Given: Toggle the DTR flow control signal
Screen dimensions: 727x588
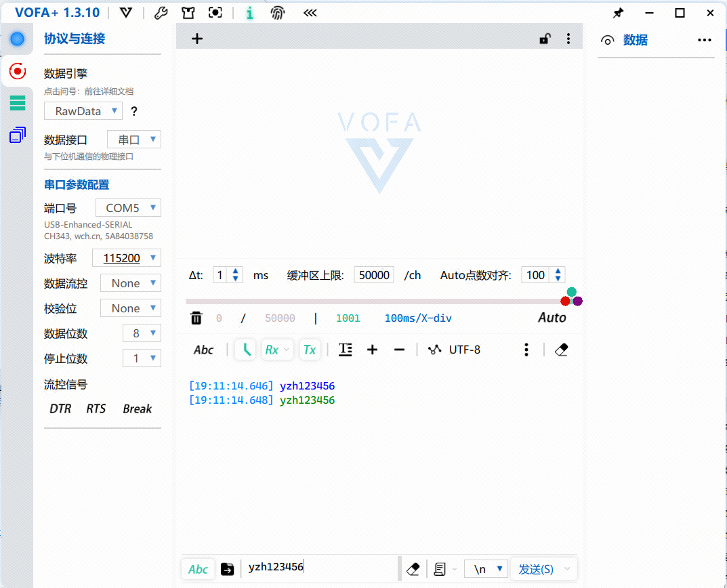Looking at the screenshot, I should [x=60, y=408].
